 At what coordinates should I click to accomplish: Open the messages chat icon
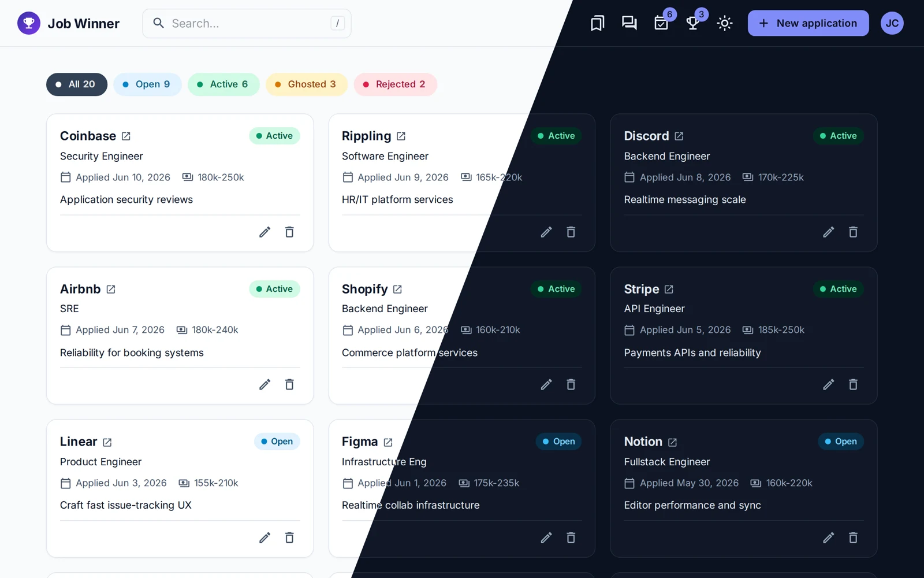pos(629,23)
